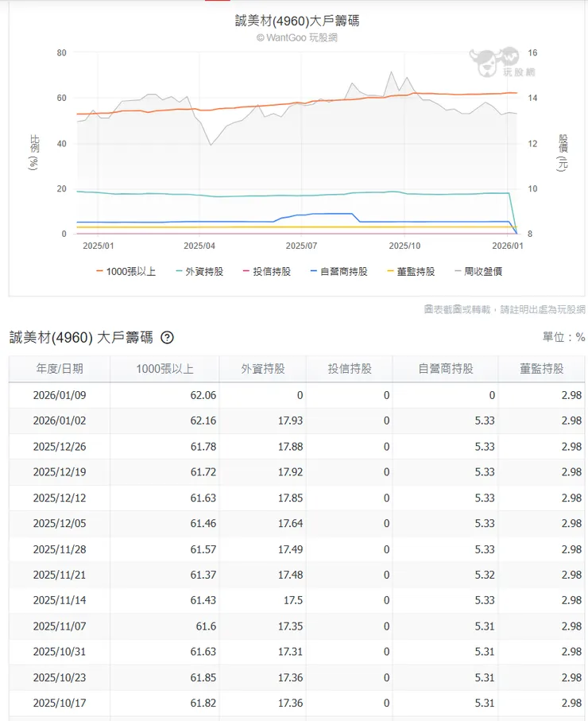588x721 pixels.
Task: Select the date cell 2025/10/17
Action: pyautogui.click(x=60, y=703)
